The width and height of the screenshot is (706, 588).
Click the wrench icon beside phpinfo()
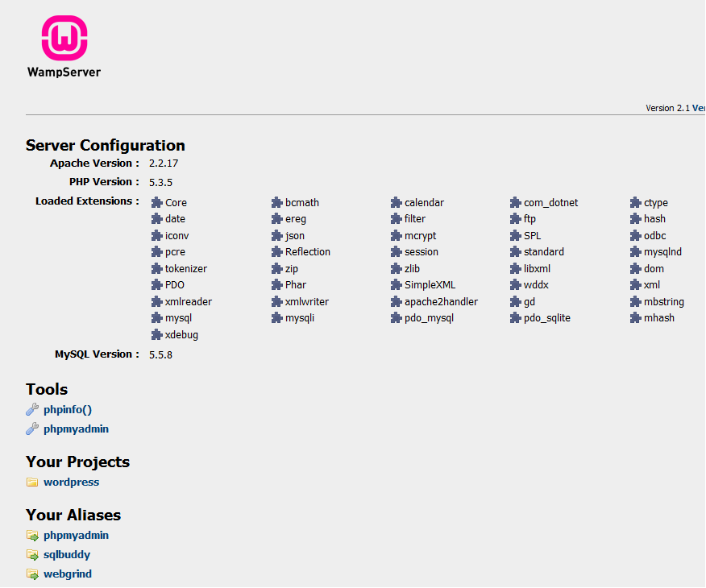tap(32, 410)
